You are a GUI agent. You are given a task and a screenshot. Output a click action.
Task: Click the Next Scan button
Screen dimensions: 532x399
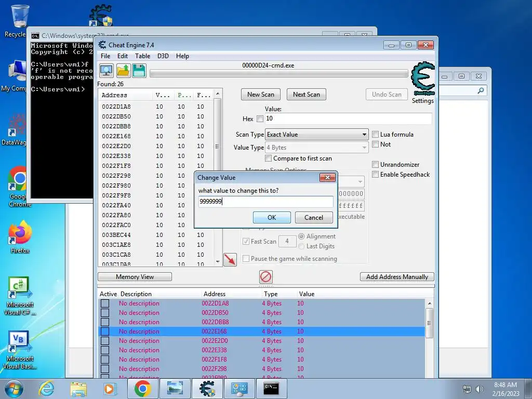click(307, 95)
